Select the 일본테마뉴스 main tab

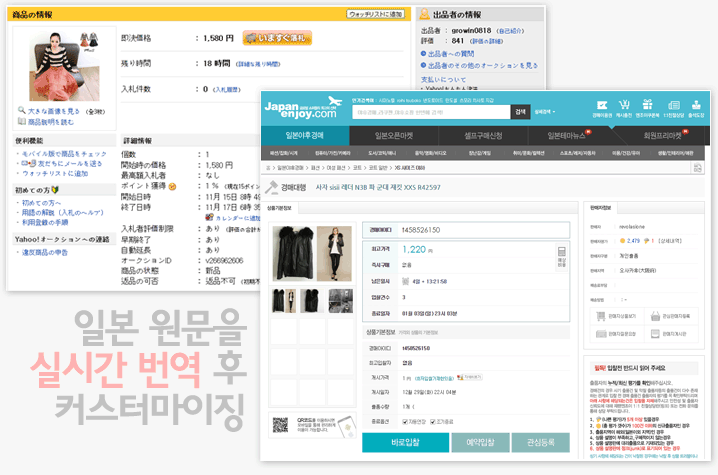tap(569, 136)
